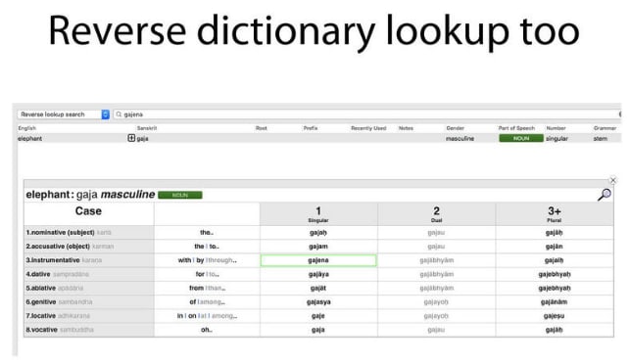Click the gajānām genitive plural cell
This screenshot has height=364, width=630.
click(554, 301)
